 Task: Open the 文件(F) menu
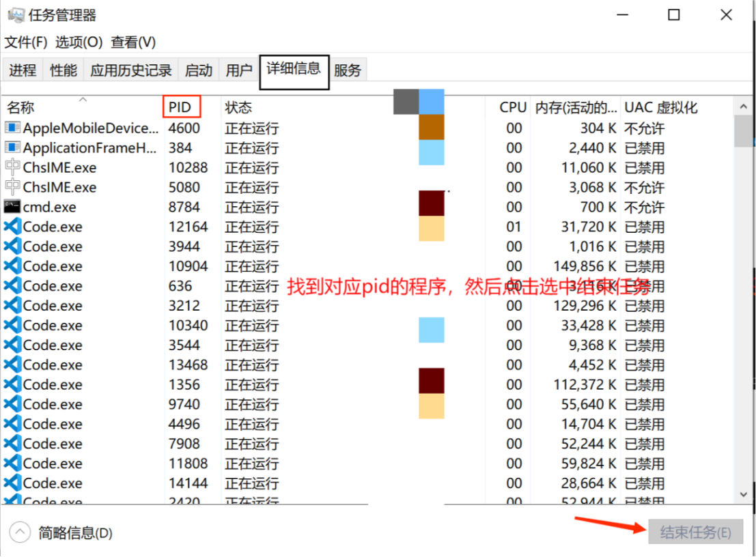(26, 42)
